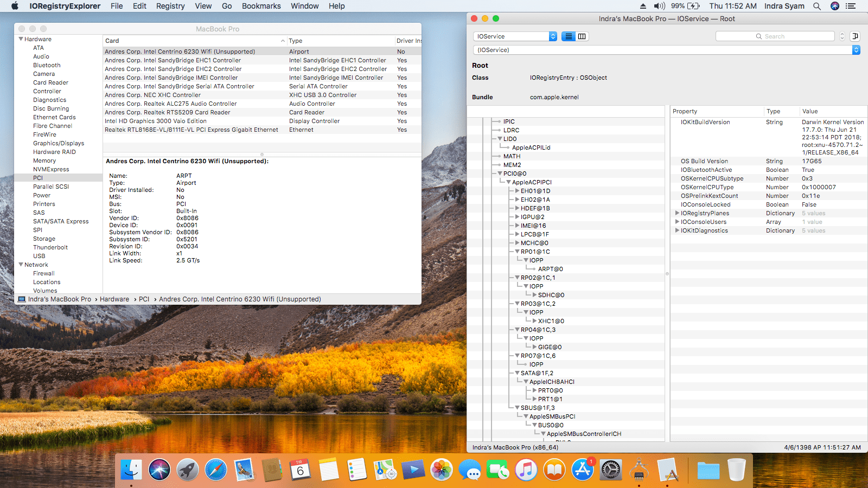Open the Registry menu
The image size is (868, 488).
tap(170, 6)
